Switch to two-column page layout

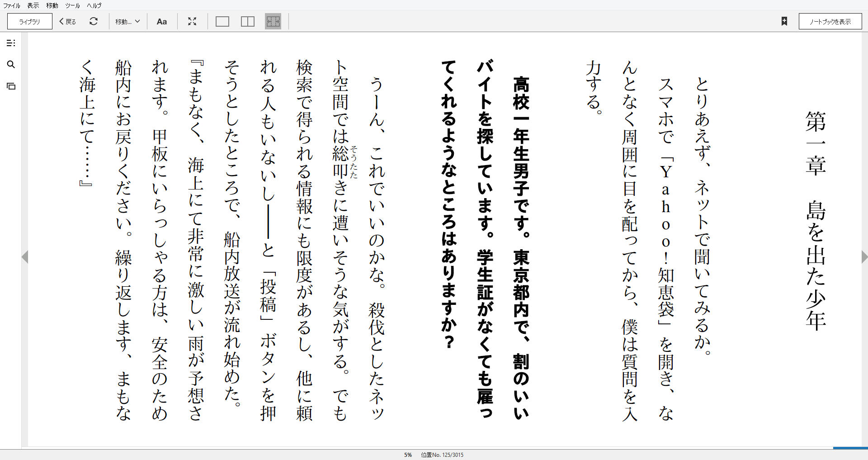(247, 21)
